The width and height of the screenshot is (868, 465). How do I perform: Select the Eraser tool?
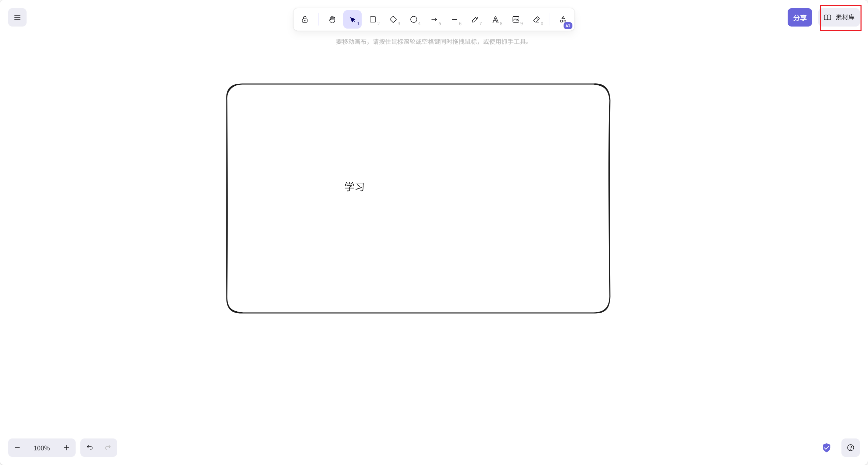click(x=536, y=19)
